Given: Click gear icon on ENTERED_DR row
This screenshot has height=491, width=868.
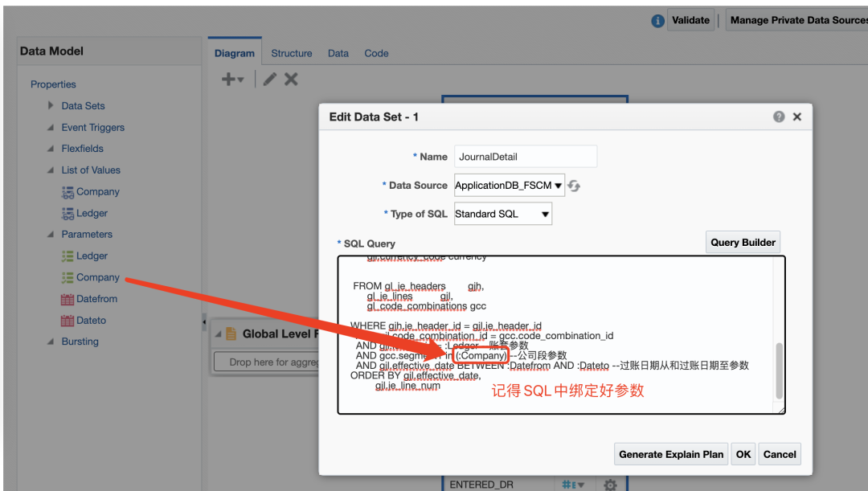Looking at the screenshot, I should (610, 485).
